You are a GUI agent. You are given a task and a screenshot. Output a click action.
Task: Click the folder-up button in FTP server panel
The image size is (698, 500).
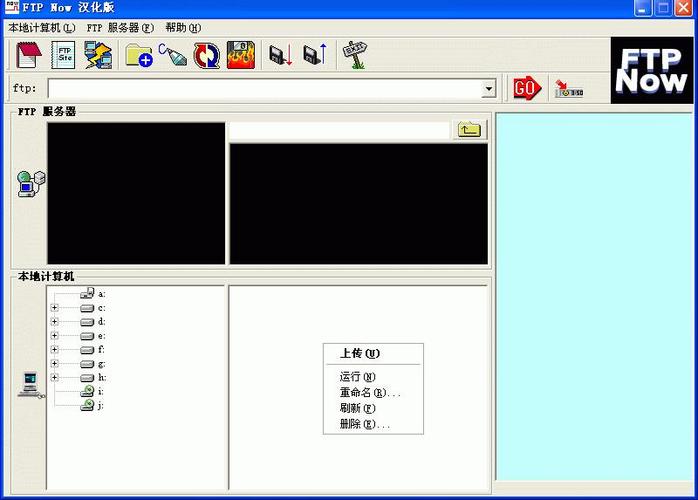point(470,130)
